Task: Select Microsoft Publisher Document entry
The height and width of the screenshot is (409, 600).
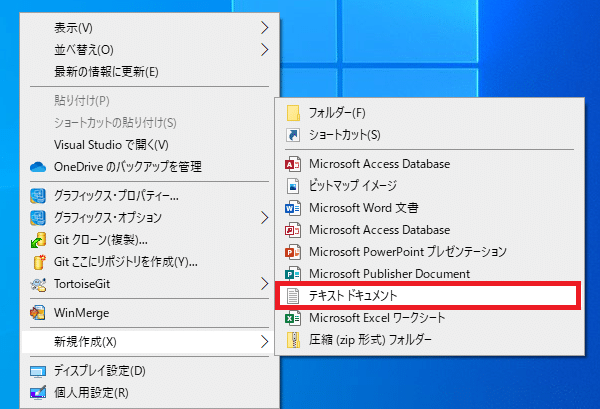Action: 430,274
